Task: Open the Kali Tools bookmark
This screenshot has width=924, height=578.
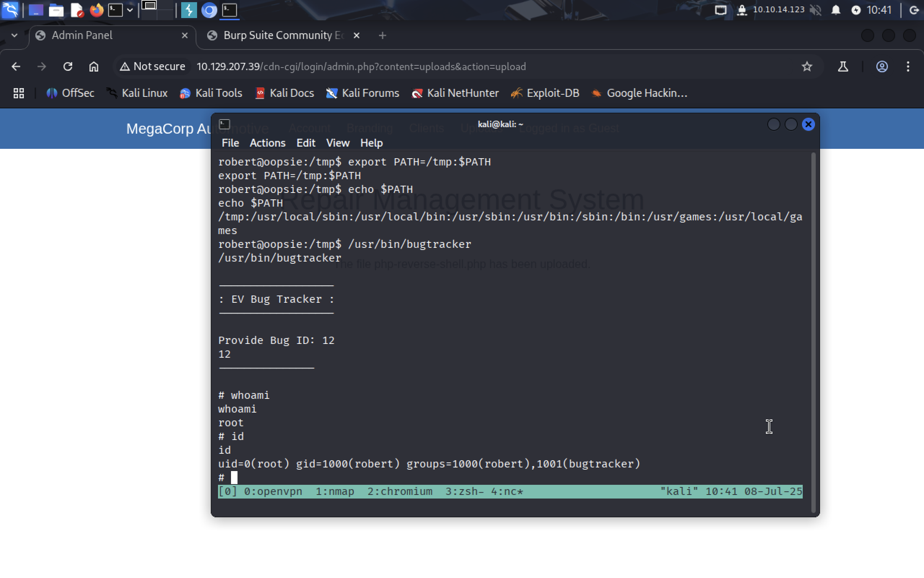Action: point(211,93)
